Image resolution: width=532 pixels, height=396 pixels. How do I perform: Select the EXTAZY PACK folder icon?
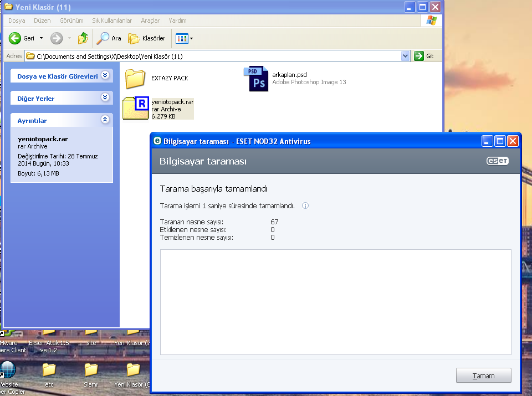click(x=135, y=78)
